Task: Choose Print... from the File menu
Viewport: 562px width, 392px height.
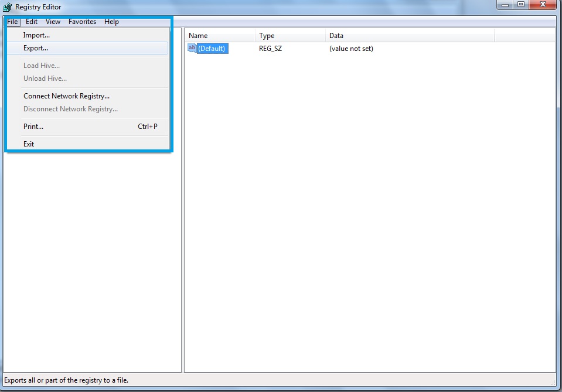Action: coord(88,127)
